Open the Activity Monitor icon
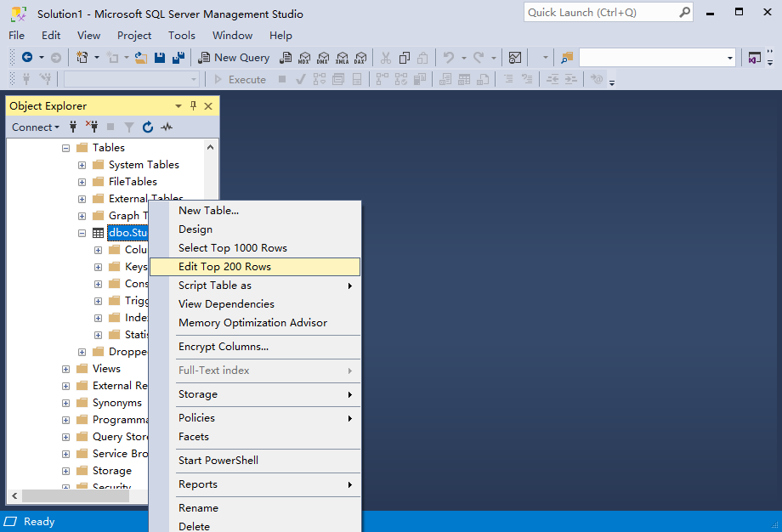Screen dimensions: 782x532 click(x=167, y=127)
